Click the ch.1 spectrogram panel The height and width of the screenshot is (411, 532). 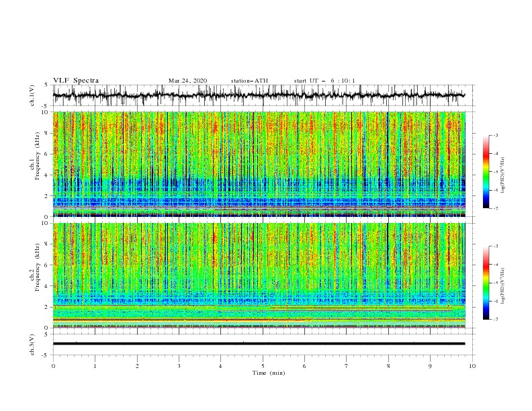259,164
